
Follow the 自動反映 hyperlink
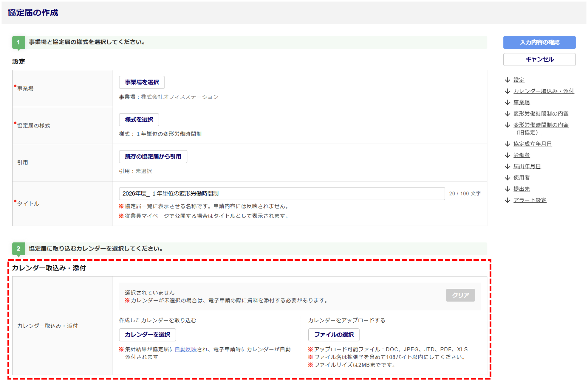185,349
